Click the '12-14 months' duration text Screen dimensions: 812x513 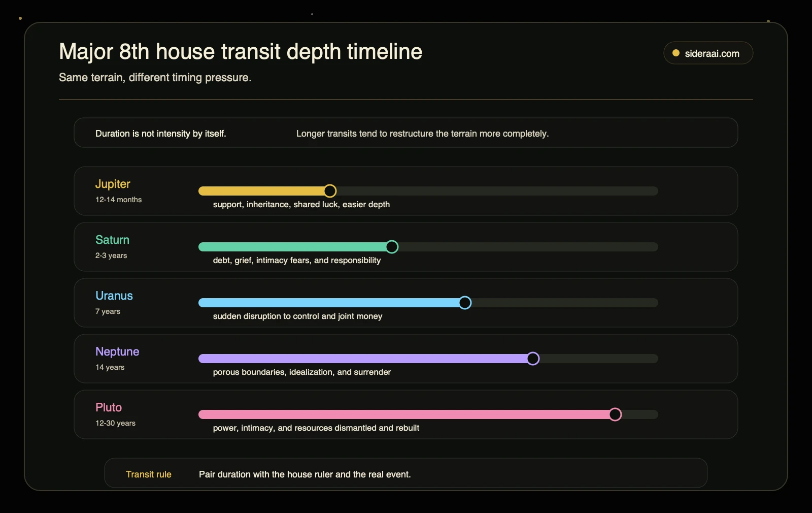point(118,200)
